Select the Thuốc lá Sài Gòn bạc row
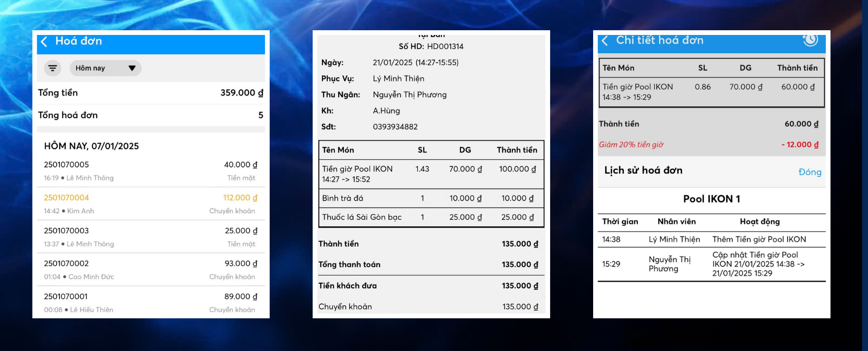This screenshot has height=351, width=868. 431,217
